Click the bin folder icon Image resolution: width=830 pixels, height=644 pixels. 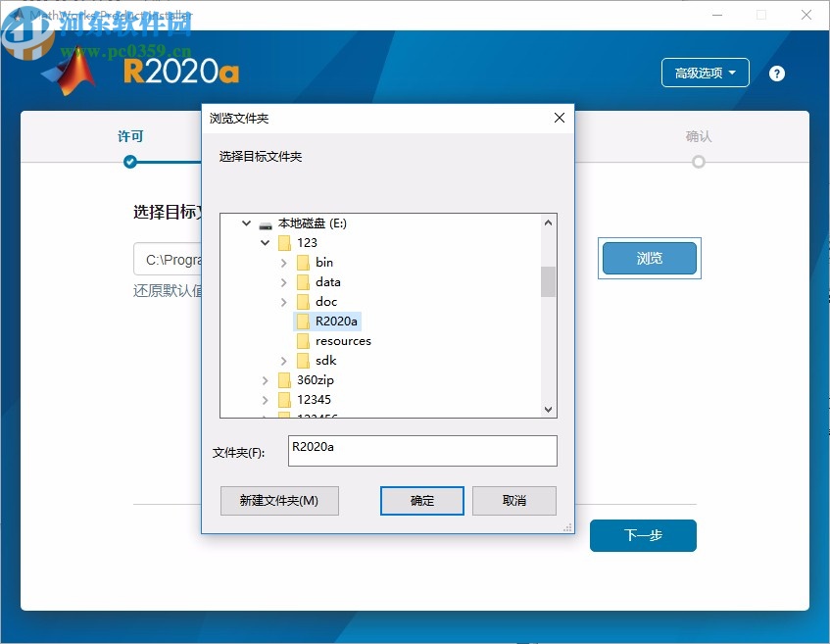point(303,262)
